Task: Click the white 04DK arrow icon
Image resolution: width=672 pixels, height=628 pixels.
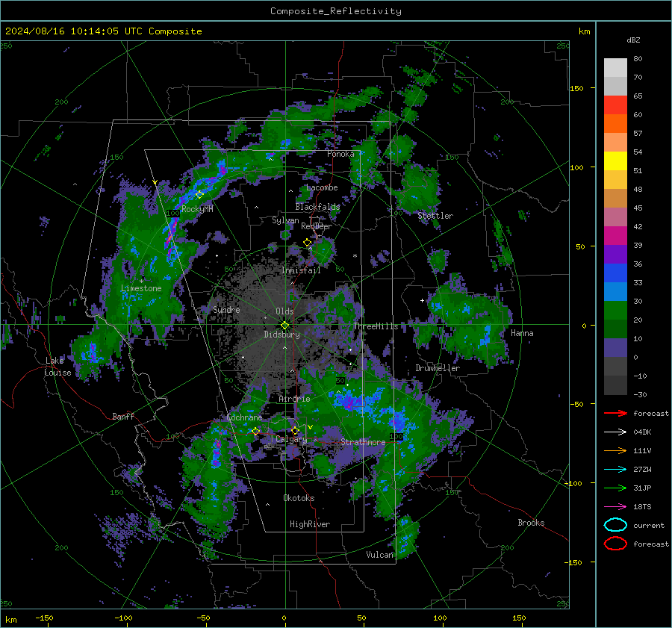Action: (x=615, y=432)
